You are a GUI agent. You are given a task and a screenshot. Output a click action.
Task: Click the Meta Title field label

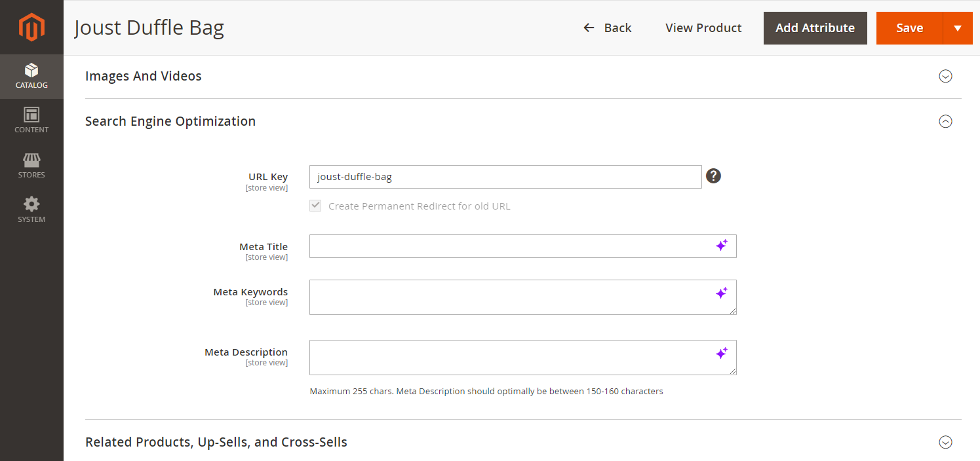tap(264, 247)
